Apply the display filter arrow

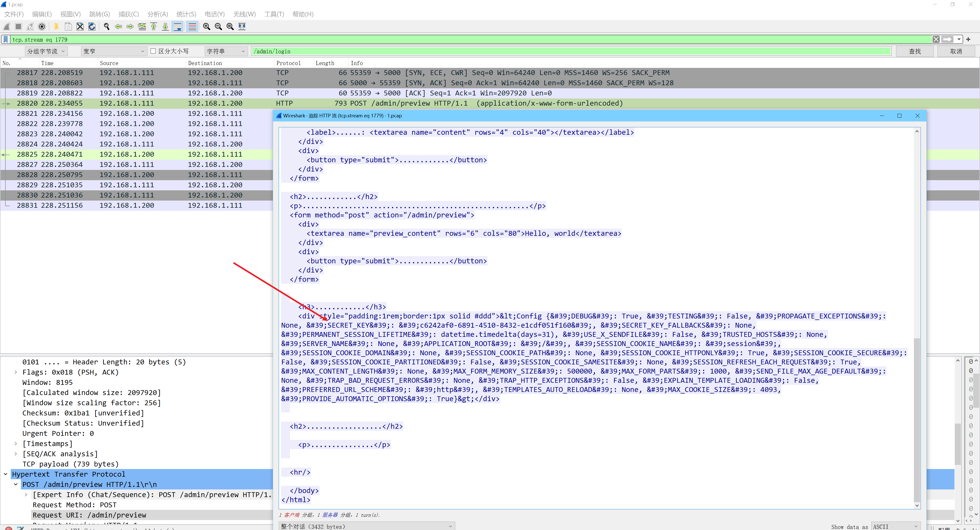point(947,39)
